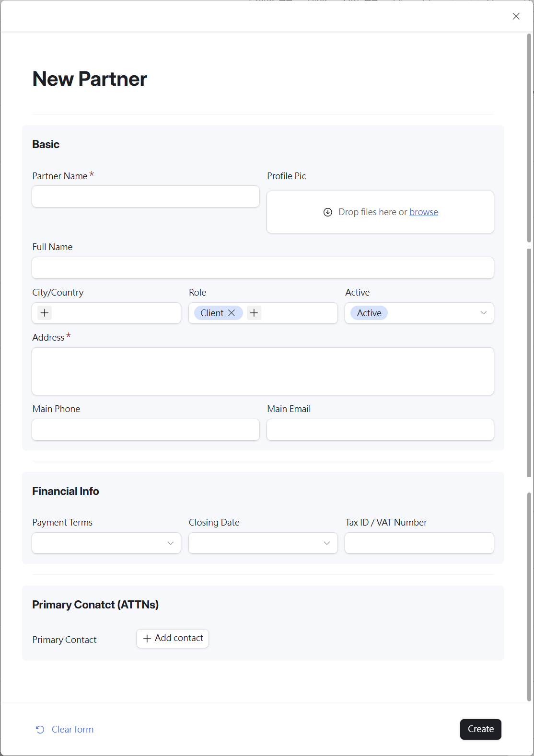
Task: Click the download icon in Profile Pic dropzone
Action: pos(328,212)
